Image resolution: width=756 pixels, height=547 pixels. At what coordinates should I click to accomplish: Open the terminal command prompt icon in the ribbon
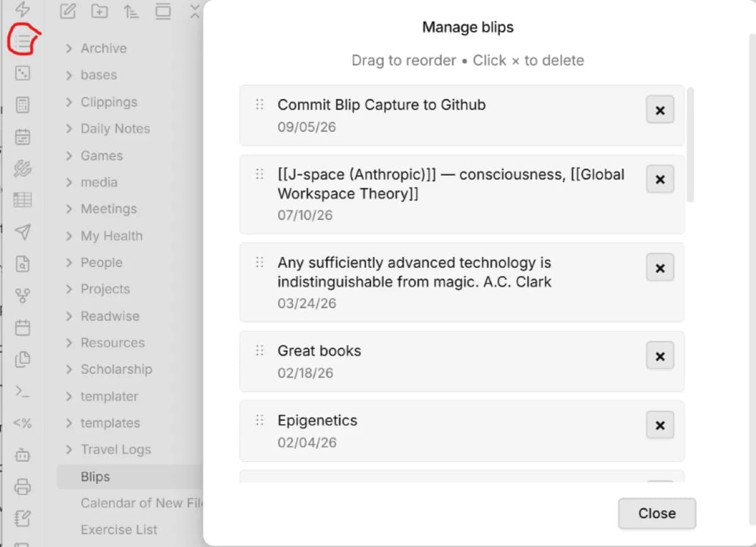(x=23, y=391)
